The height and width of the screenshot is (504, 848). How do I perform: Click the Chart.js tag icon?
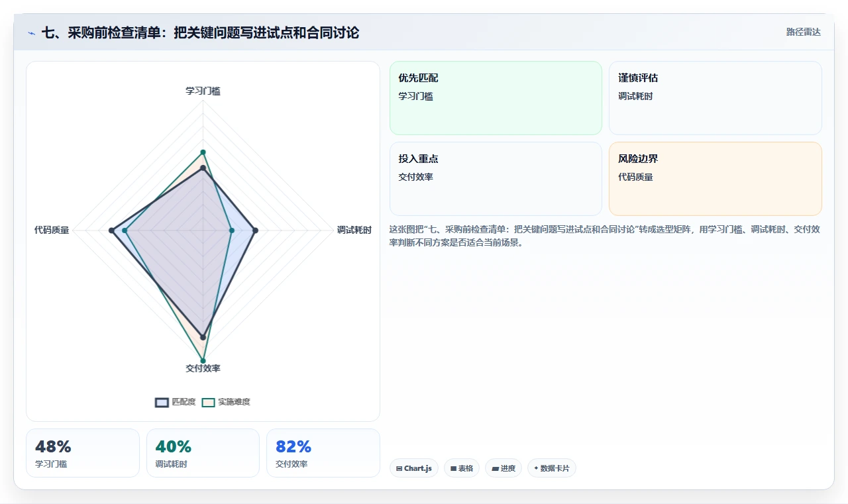399,468
